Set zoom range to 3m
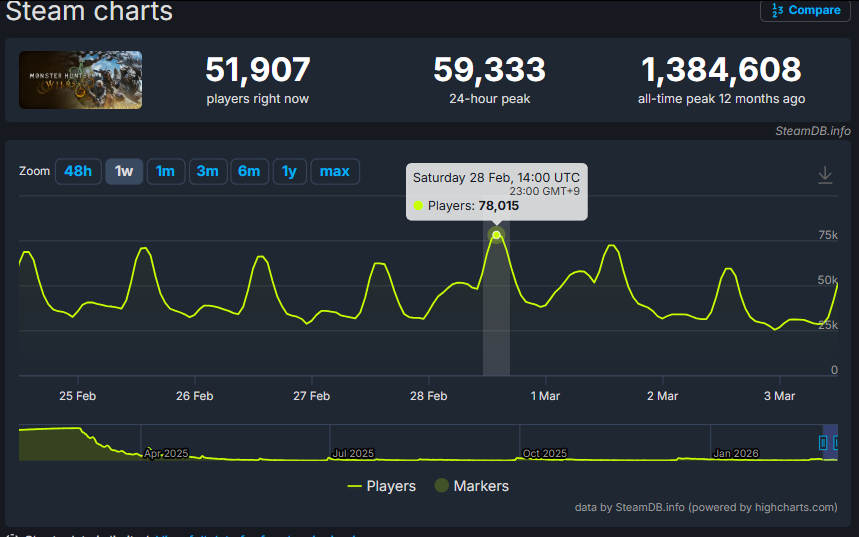 [208, 172]
